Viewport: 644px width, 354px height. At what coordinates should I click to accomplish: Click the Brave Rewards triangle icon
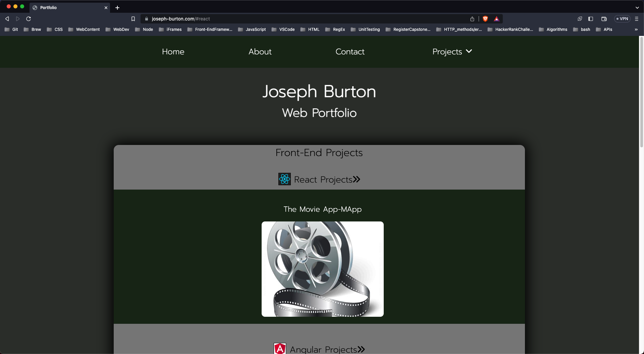coord(497,19)
